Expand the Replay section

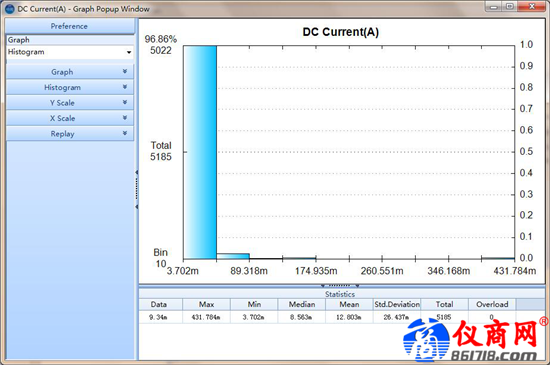pyautogui.click(x=69, y=134)
